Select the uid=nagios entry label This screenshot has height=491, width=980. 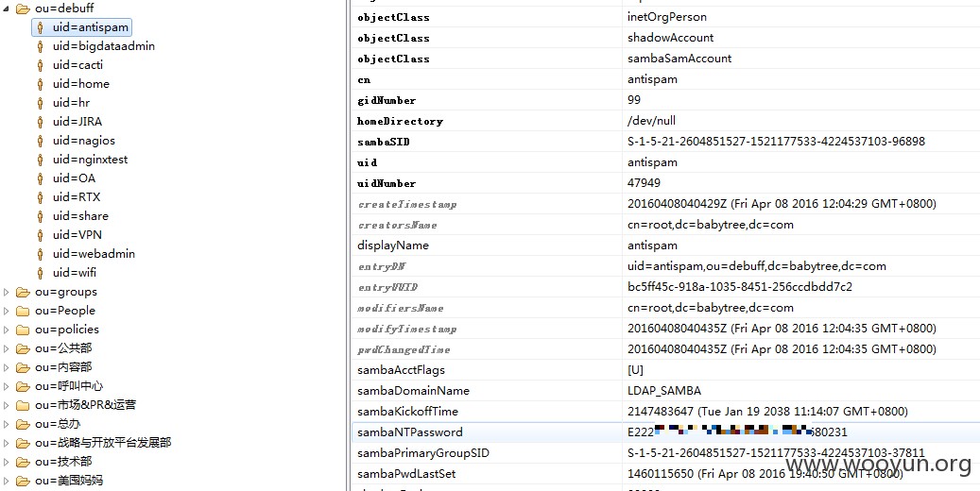(x=84, y=141)
